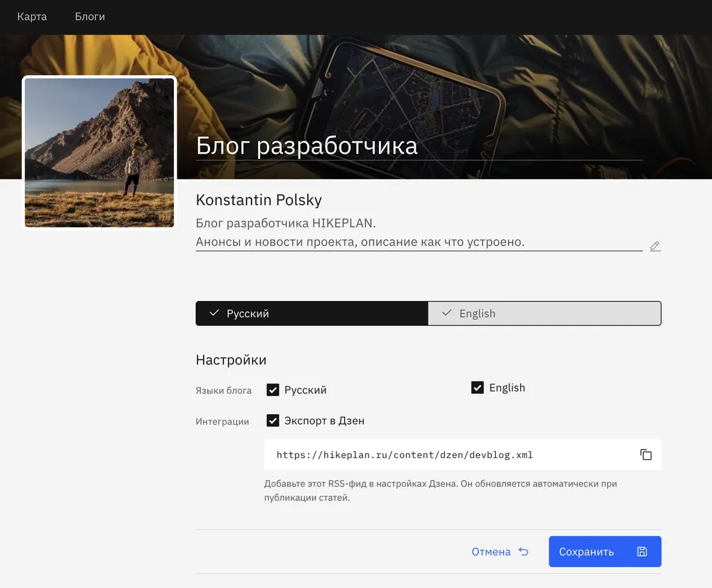The width and height of the screenshot is (712, 588).
Task: Copy the RSS feed URL with the copy icon
Action: click(x=646, y=455)
